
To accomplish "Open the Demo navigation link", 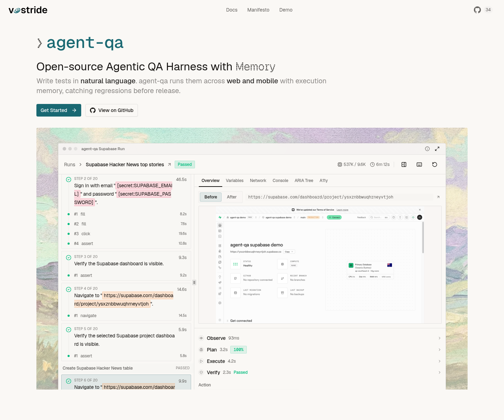I will click(286, 10).
